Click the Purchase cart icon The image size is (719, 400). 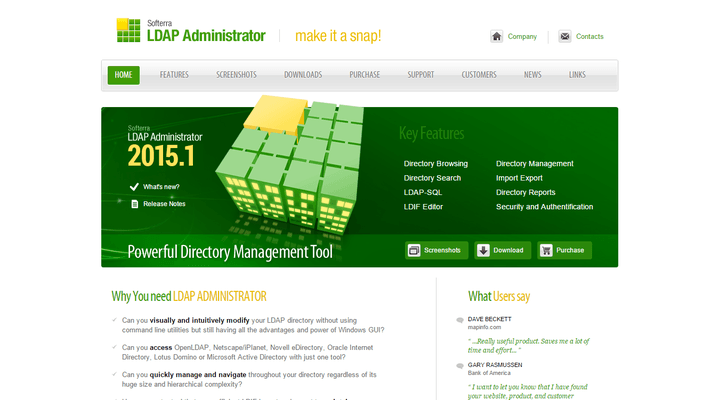click(x=546, y=250)
